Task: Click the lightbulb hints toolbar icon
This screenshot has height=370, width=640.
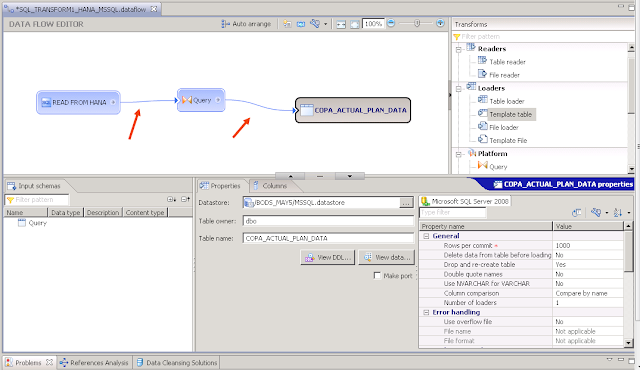Action: point(287,24)
